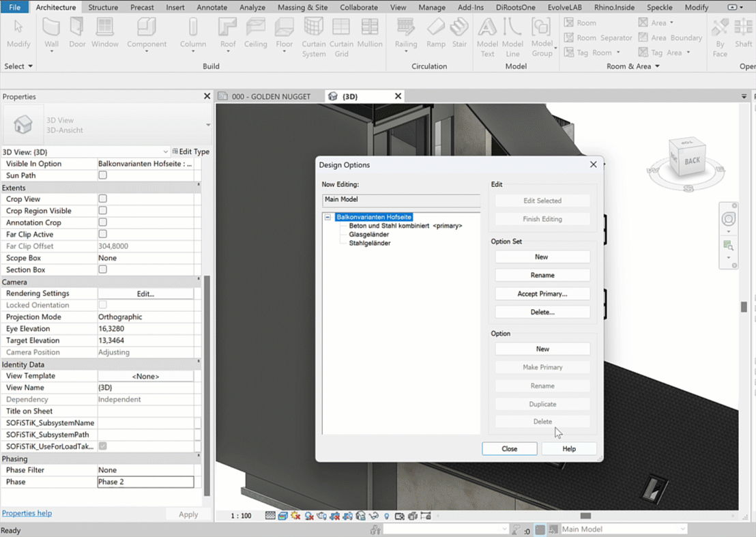The height and width of the screenshot is (537, 756).
Task: Click the Model Text tool
Action: [487, 29]
